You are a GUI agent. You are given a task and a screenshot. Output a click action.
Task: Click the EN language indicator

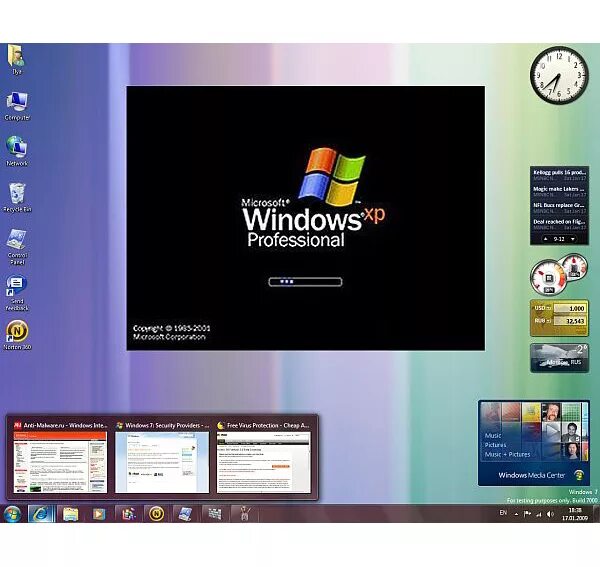503,513
